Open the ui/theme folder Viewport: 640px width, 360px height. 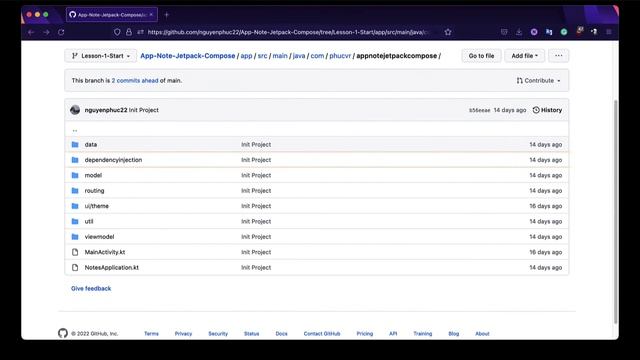coord(97,206)
